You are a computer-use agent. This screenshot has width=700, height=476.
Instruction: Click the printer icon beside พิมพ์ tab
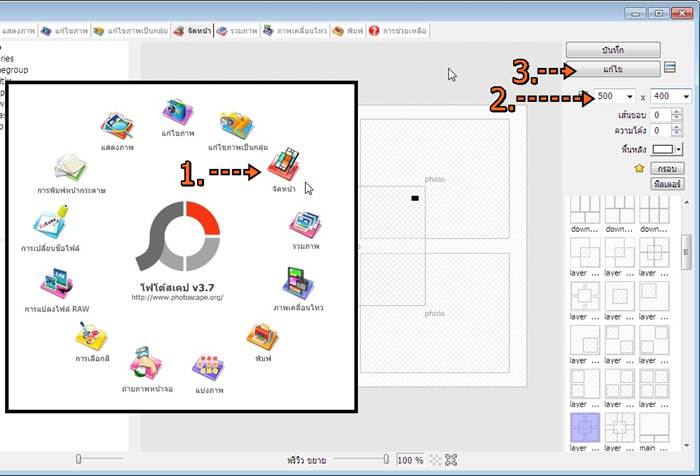pyautogui.click(x=338, y=30)
